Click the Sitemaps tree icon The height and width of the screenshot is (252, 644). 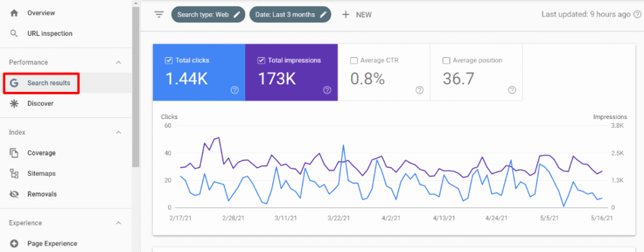click(14, 173)
